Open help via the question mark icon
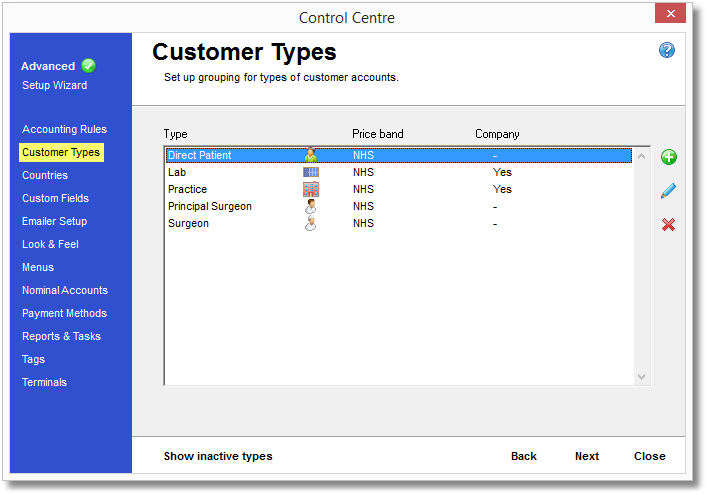Screen dimensions: 707x495 (667, 50)
